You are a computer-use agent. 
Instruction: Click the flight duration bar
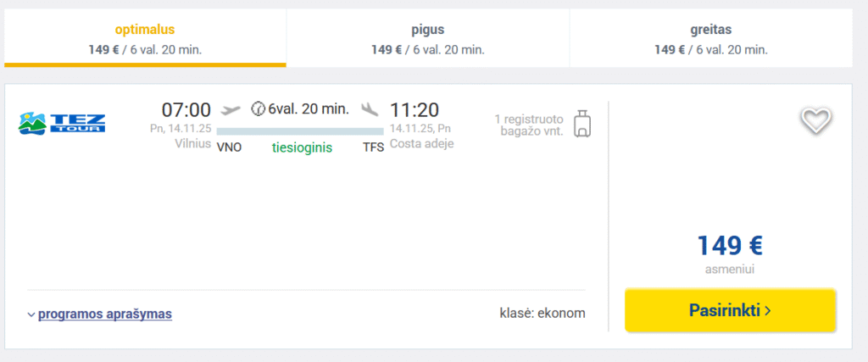(300, 131)
